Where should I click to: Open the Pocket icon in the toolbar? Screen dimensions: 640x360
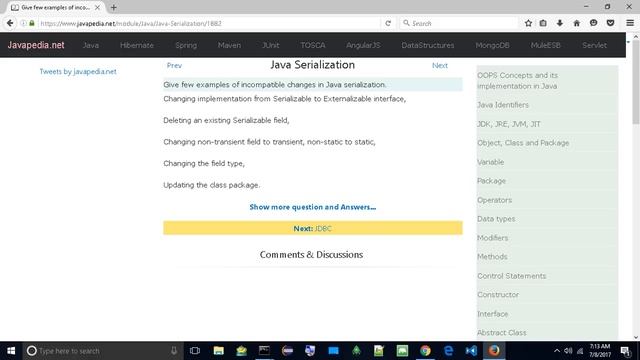pos(610,23)
